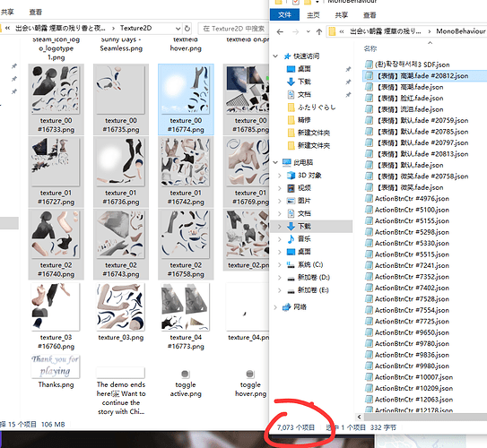This screenshot has height=448, width=487.
Task: Click the 名称 column header
Action: 370,48
